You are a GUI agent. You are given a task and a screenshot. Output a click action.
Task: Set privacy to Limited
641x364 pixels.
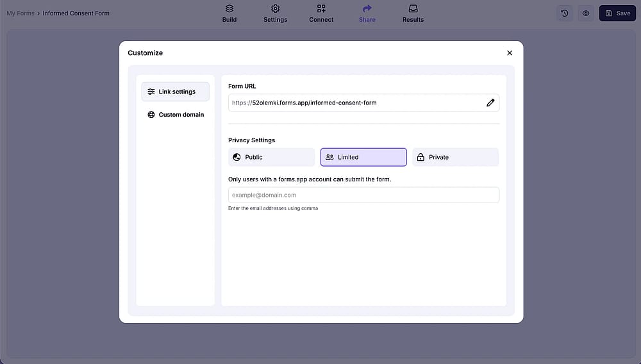pyautogui.click(x=363, y=157)
